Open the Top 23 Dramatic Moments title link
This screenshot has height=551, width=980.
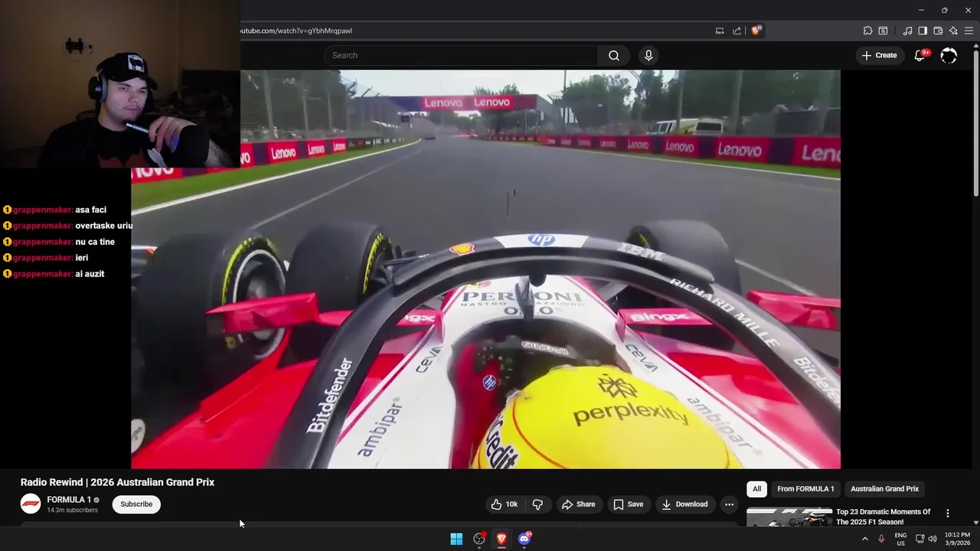tap(884, 517)
